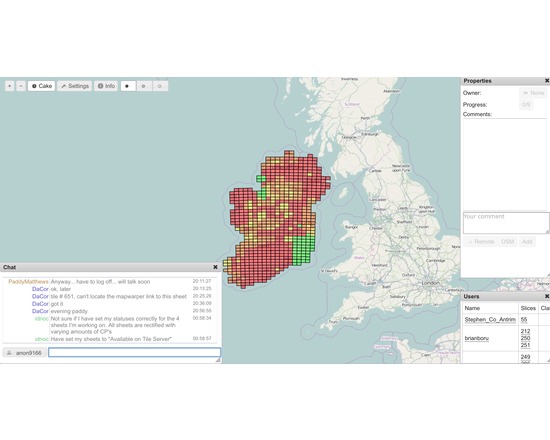This screenshot has height=440, width=550.
Task: Click the Your comment text box
Action: 506,223
